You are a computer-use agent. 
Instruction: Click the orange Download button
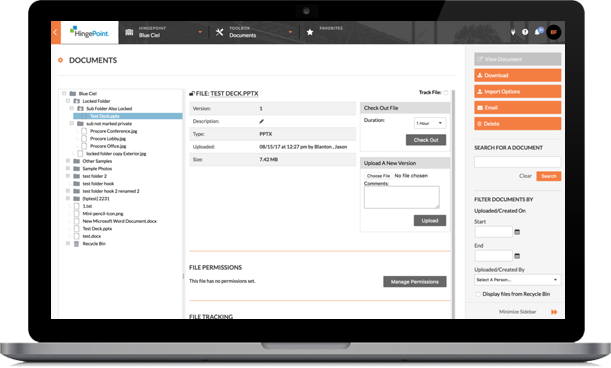click(x=517, y=75)
